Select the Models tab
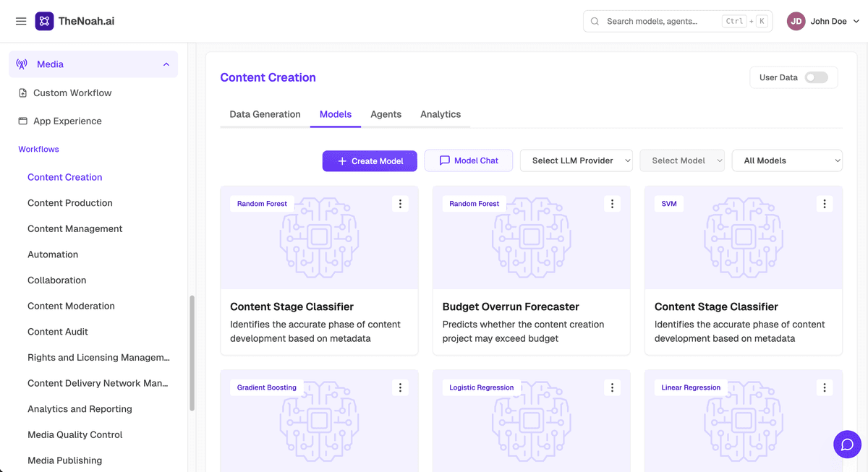868x472 pixels. [336, 114]
